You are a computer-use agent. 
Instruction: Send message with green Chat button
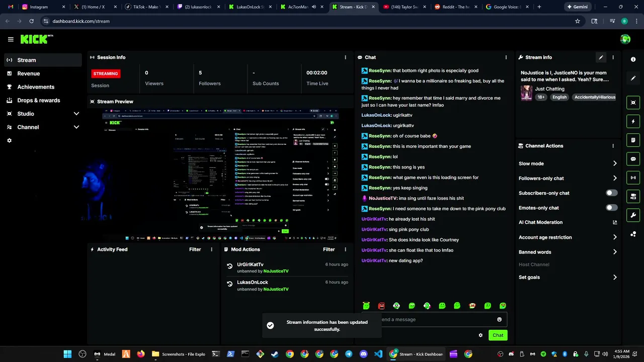coord(498,335)
